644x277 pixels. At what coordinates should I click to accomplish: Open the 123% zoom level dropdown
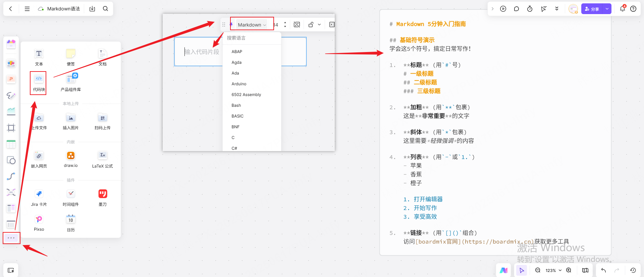click(553, 270)
